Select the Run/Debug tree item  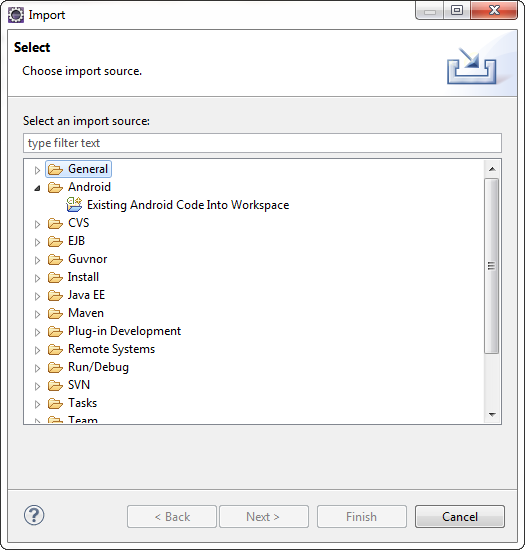(98, 367)
